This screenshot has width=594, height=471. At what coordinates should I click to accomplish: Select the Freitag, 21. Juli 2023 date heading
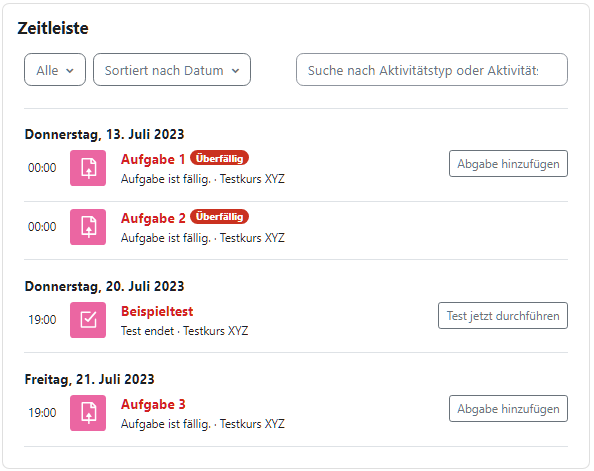coord(89,379)
